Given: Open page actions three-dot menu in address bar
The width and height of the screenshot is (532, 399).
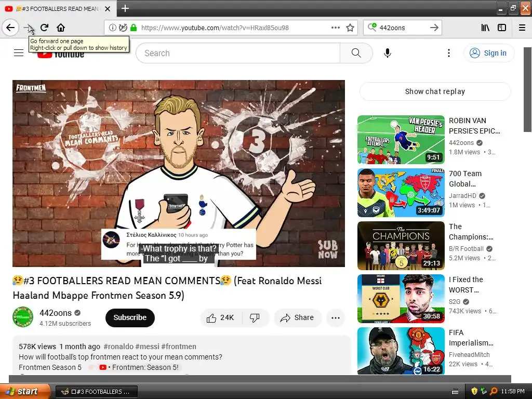Looking at the screenshot, I should (x=336, y=28).
